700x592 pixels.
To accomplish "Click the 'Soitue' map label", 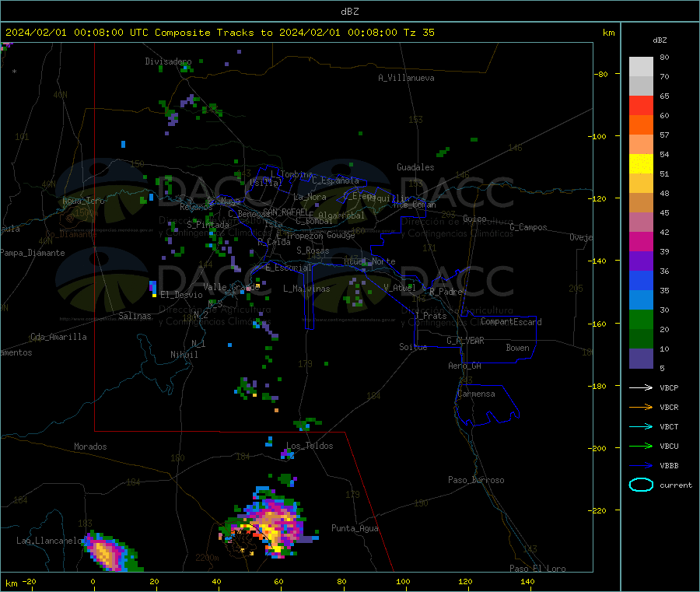I will point(413,347).
